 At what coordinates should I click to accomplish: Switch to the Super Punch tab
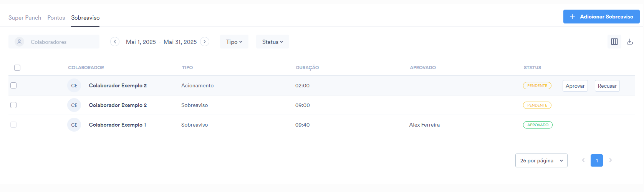tap(25, 18)
